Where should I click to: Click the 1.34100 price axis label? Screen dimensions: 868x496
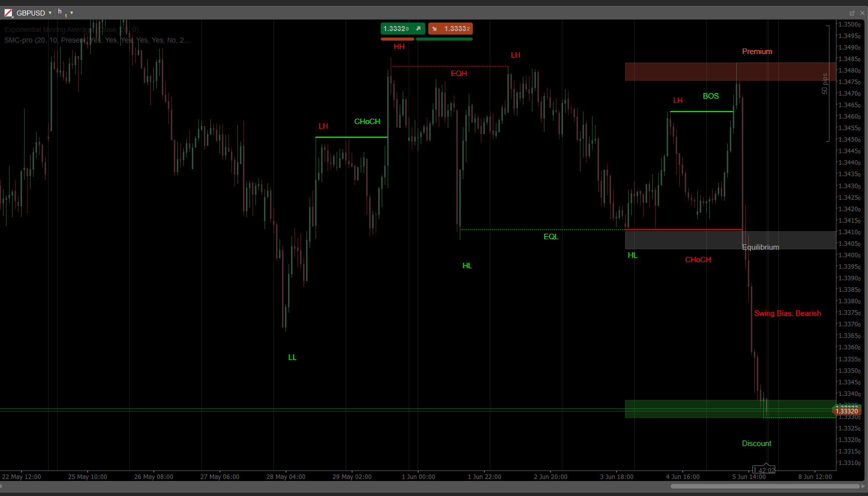[849, 232]
